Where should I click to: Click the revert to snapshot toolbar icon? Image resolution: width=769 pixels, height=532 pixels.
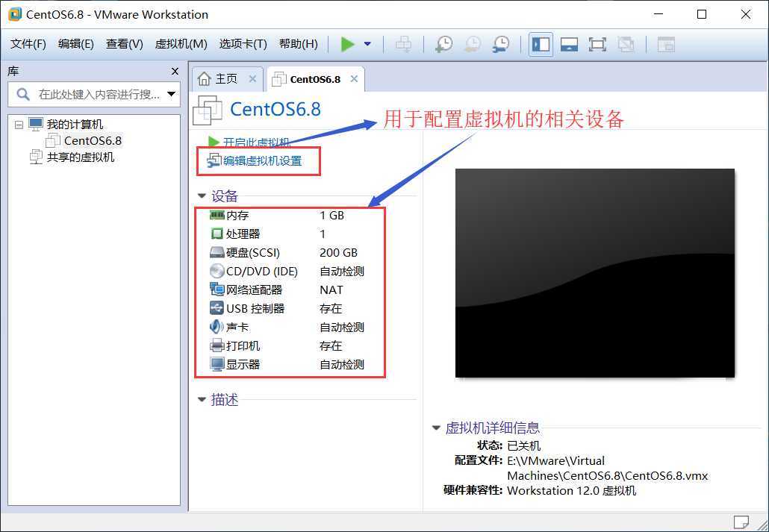click(473, 44)
